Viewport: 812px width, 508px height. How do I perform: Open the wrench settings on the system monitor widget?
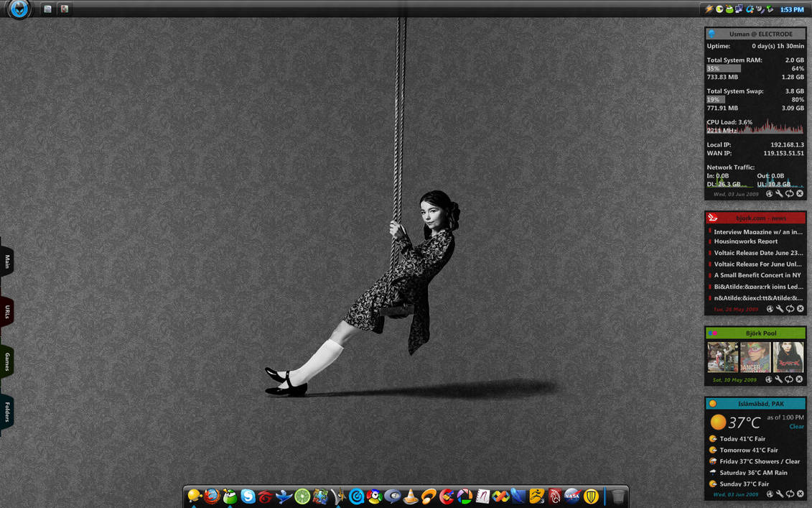(x=780, y=193)
